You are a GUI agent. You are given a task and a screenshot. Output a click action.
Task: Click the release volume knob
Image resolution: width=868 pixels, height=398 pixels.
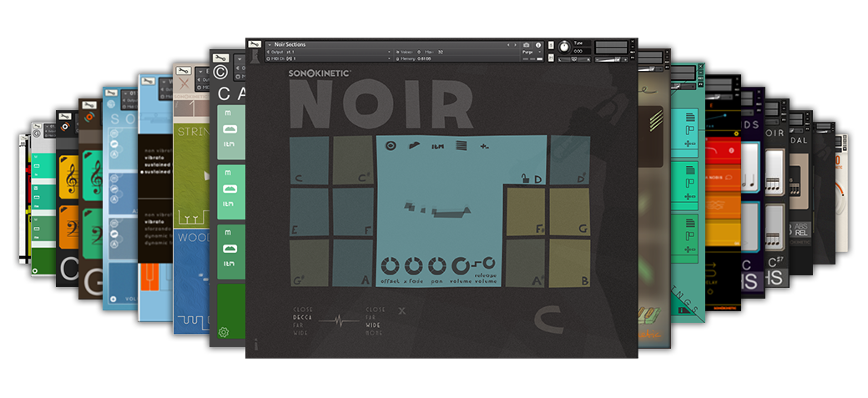490,263
